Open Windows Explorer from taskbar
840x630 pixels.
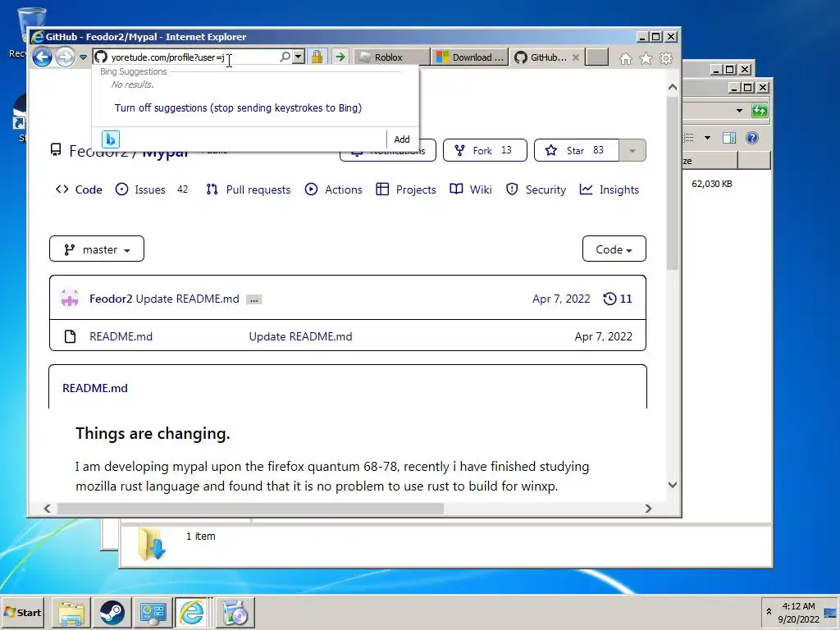(71, 613)
